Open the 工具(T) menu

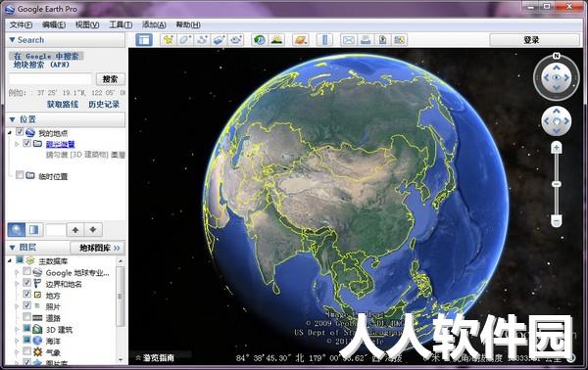pos(121,25)
